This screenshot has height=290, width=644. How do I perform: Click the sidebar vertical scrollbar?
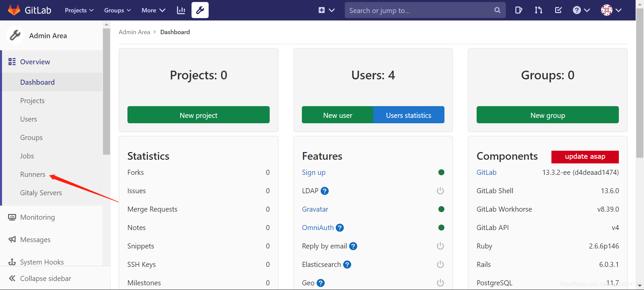coord(106,90)
